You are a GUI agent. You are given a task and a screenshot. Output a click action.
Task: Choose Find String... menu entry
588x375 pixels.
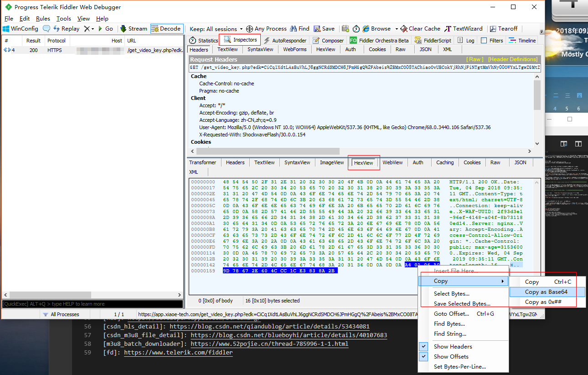pos(463,334)
